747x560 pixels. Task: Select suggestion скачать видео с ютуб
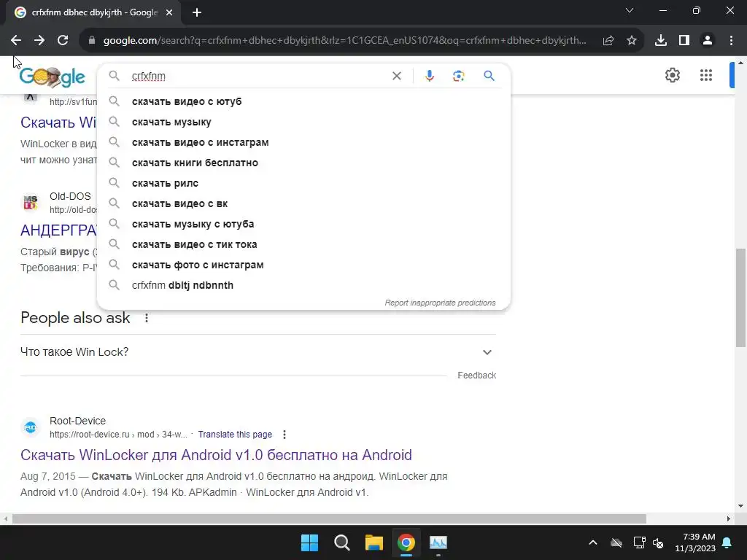[x=303, y=101]
